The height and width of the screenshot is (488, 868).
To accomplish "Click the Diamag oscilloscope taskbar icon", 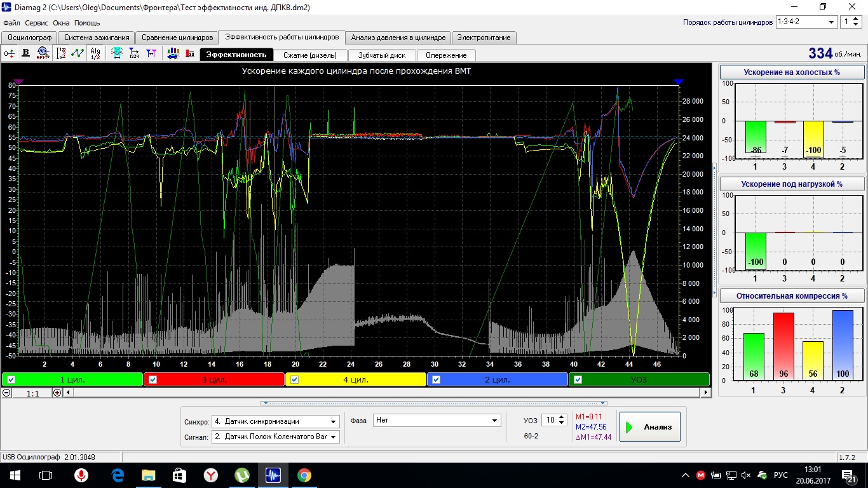I will pyautogui.click(x=273, y=475).
